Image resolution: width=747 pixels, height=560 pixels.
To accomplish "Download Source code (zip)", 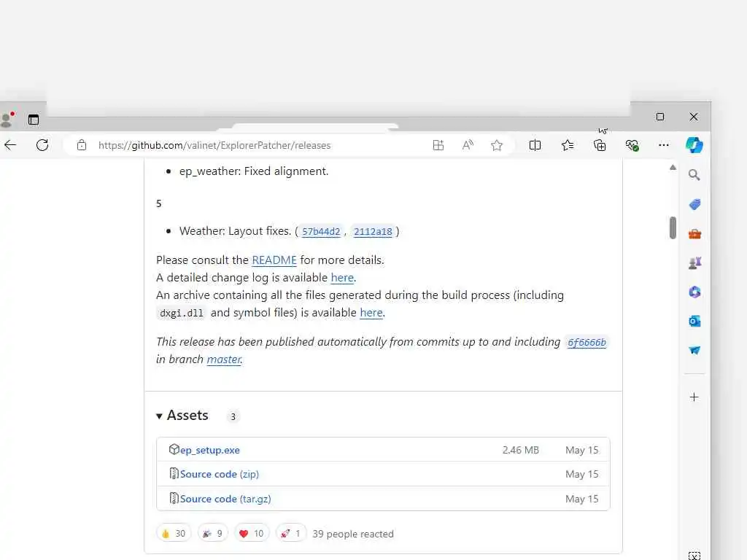I will (x=219, y=474).
